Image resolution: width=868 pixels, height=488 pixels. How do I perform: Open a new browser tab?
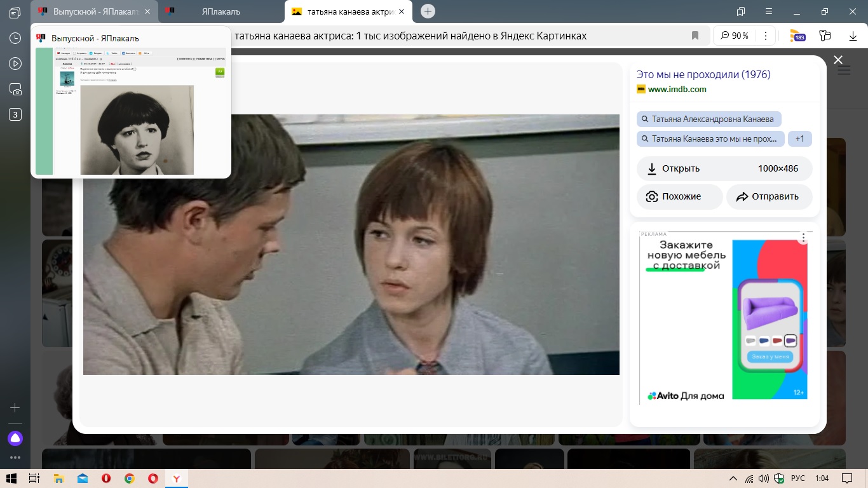click(428, 11)
